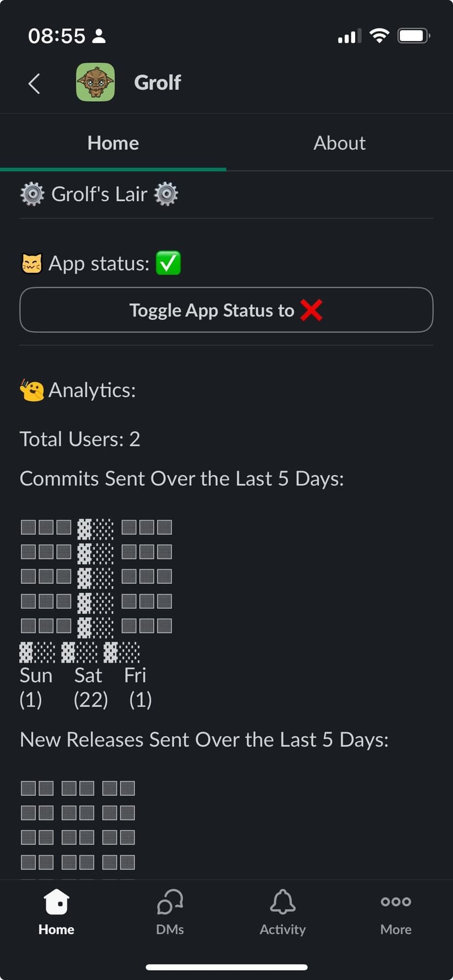Open the More three-dots icon
Image resolution: width=453 pixels, height=980 pixels.
coord(396,901)
